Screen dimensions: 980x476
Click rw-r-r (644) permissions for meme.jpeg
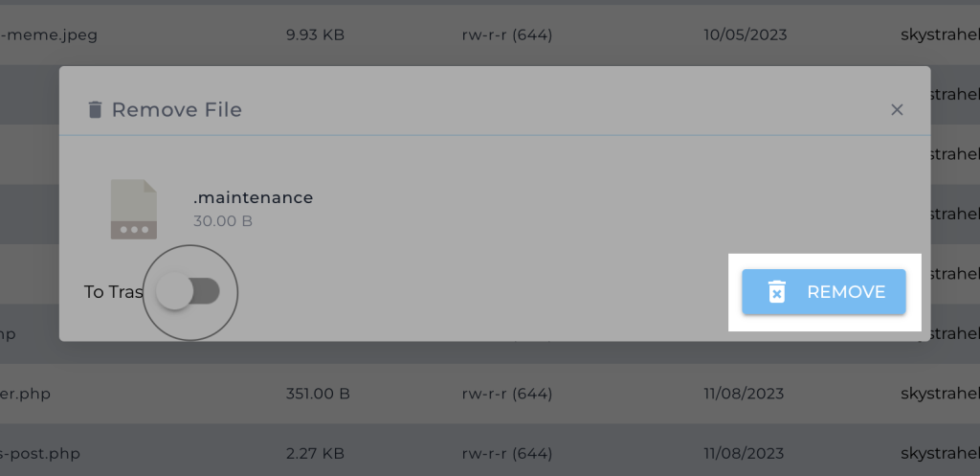tap(506, 35)
